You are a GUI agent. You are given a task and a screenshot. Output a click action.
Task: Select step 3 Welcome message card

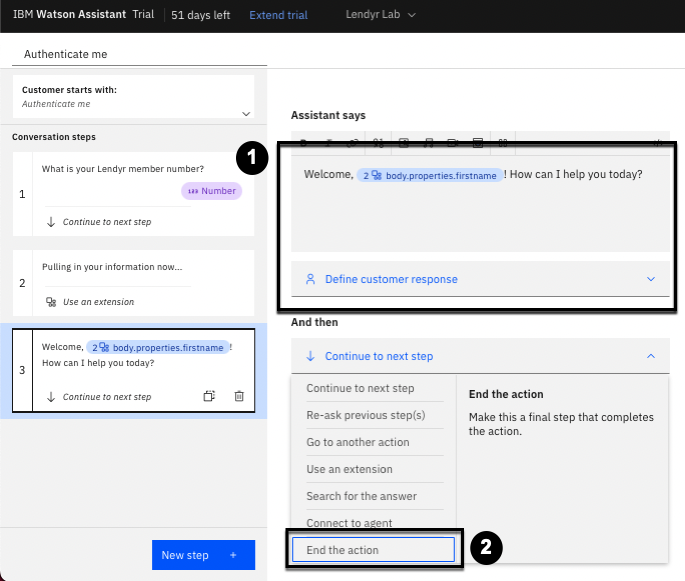pos(133,370)
